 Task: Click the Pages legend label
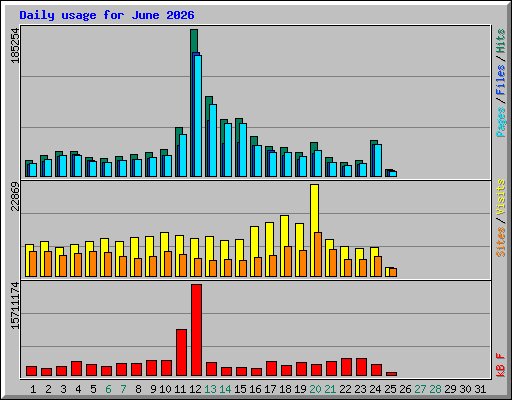point(501,122)
